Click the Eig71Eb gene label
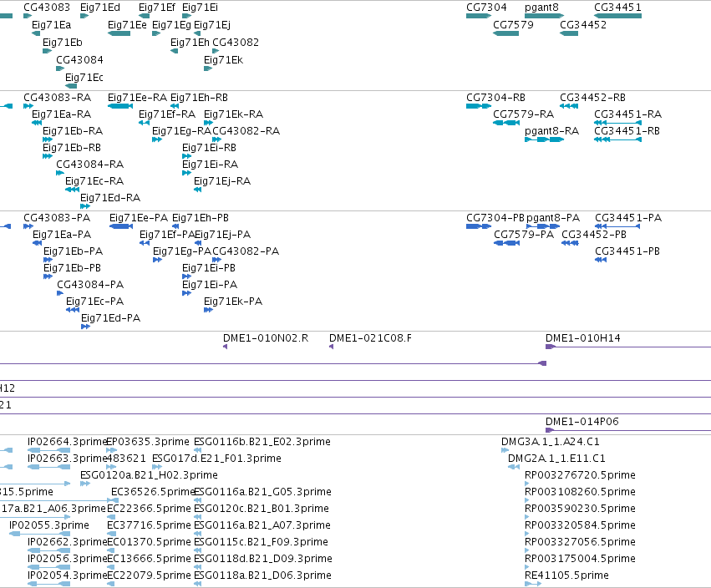The width and height of the screenshot is (711, 588). click(x=62, y=42)
